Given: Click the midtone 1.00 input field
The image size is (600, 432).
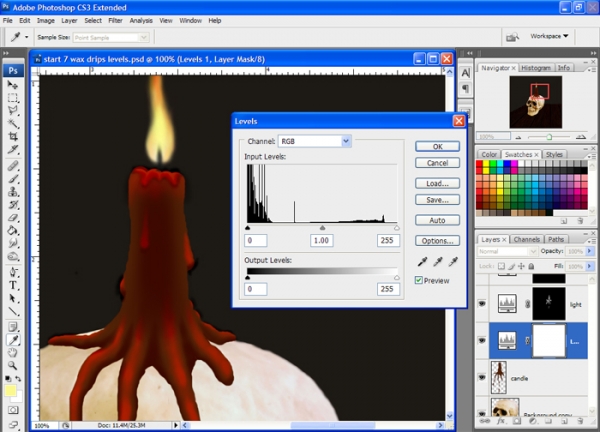Looking at the screenshot, I should point(321,240).
